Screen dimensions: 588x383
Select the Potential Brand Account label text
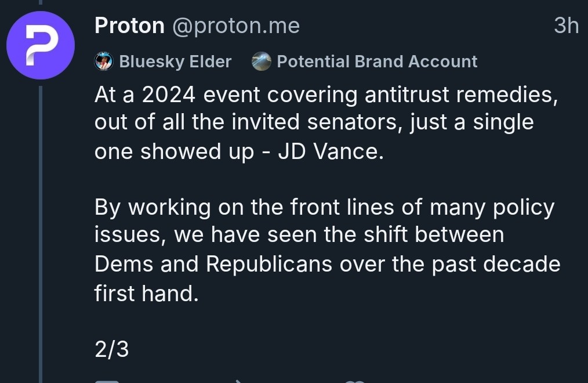click(377, 62)
